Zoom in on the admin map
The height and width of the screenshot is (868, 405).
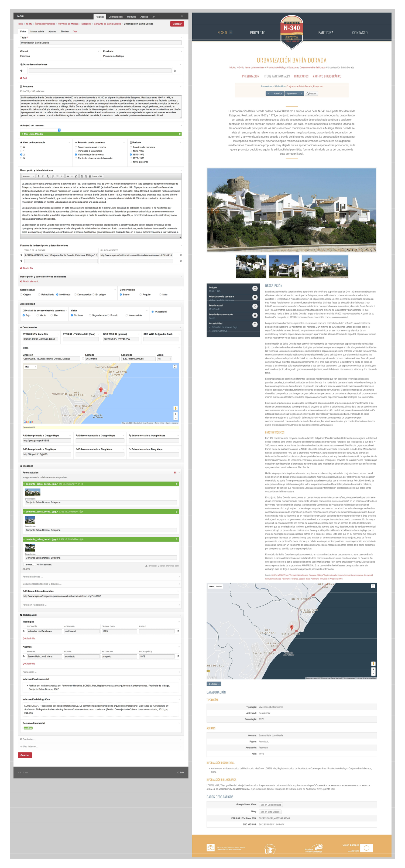(175, 414)
